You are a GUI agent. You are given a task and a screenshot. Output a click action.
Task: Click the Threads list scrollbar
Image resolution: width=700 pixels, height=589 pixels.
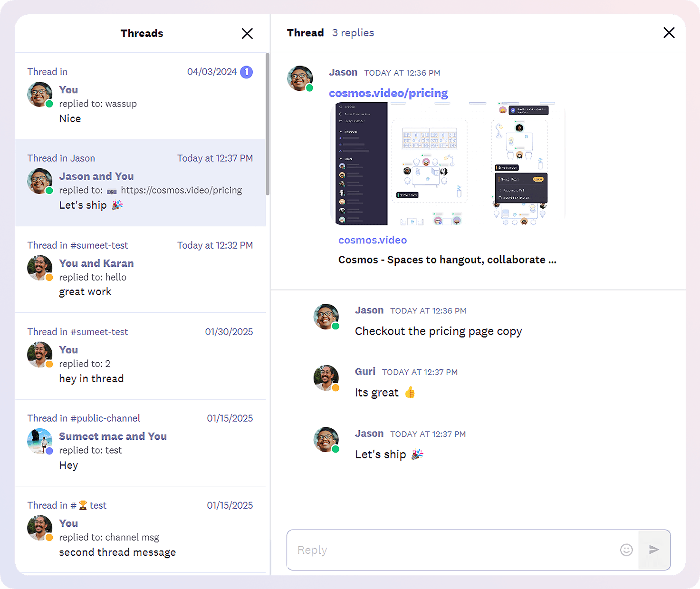tap(268, 124)
